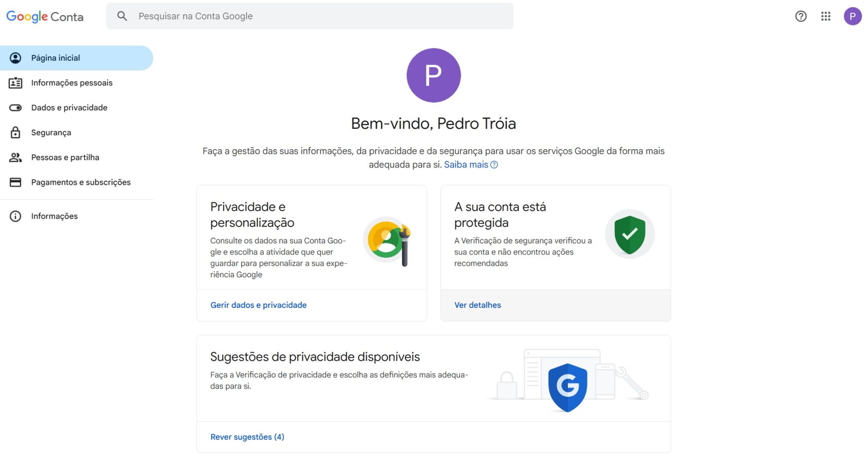The height and width of the screenshot is (457, 868).
Task: Open the help question mark icon
Action: tap(801, 16)
